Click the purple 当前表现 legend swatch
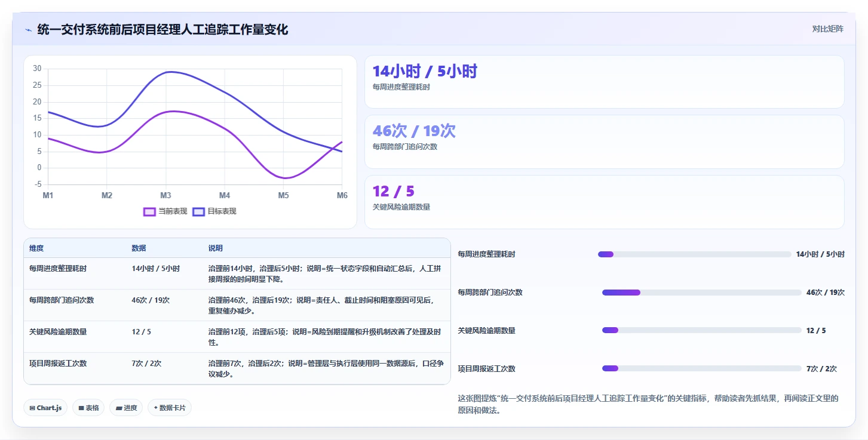The height and width of the screenshot is (440, 868). (x=149, y=211)
